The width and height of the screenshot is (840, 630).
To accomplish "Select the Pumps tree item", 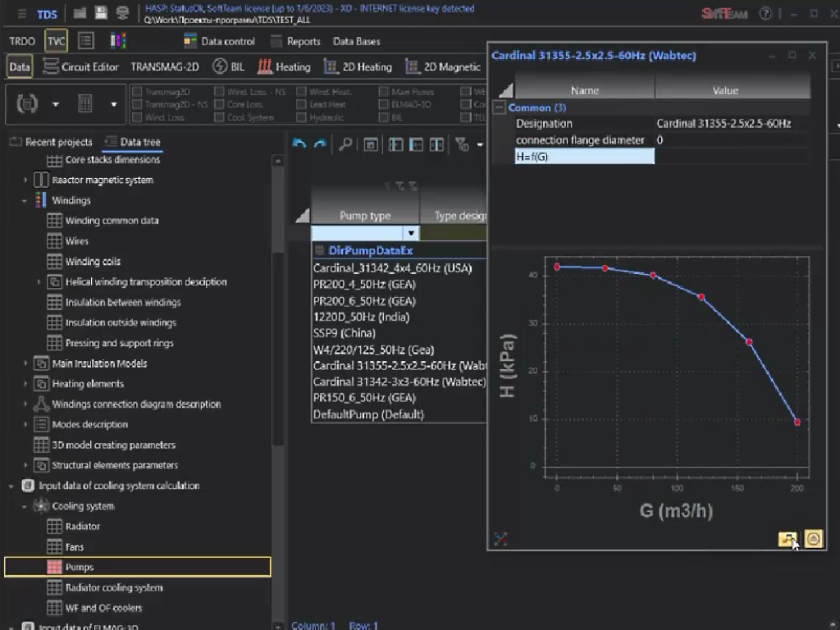I will (x=138, y=567).
